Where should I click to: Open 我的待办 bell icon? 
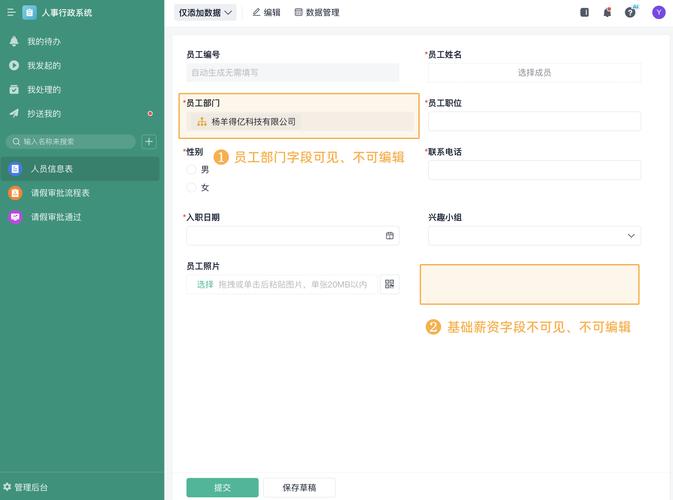pyautogui.click(x=14, y=41)
